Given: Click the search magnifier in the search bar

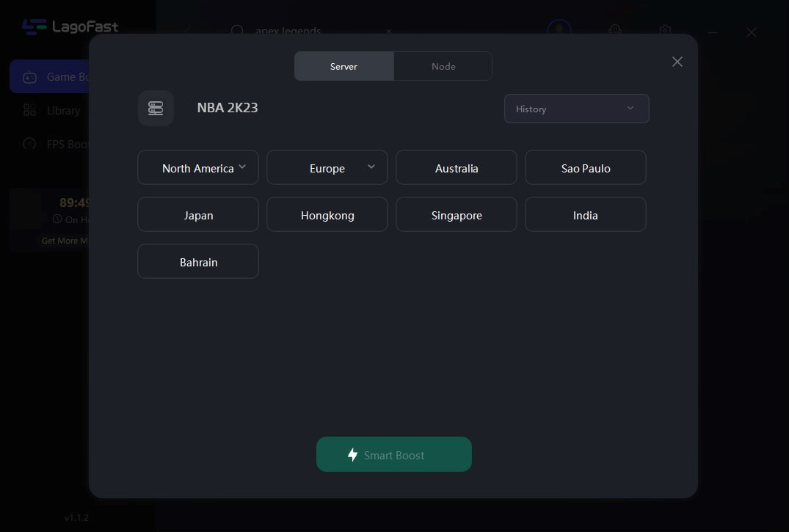Looking at the screenshot, I should [237, 32].
